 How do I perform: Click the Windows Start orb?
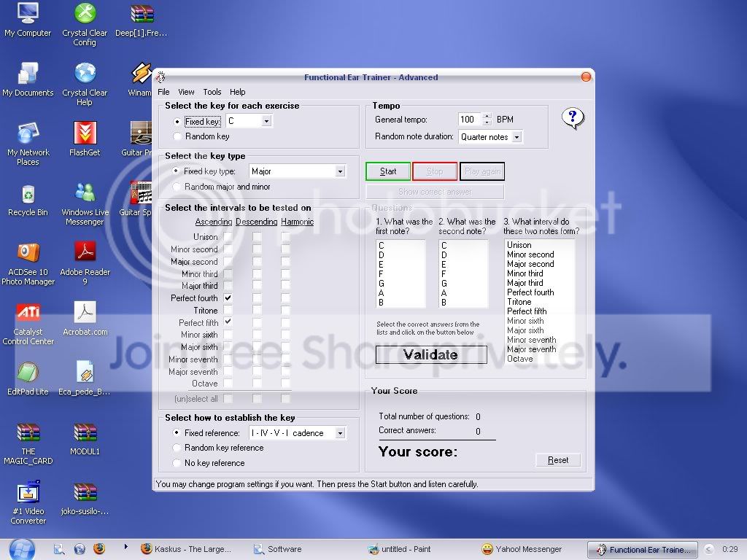(21, 549)
